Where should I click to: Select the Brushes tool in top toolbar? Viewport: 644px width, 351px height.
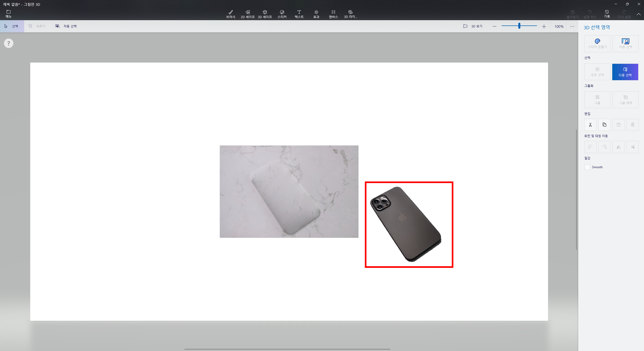[231, 14]
